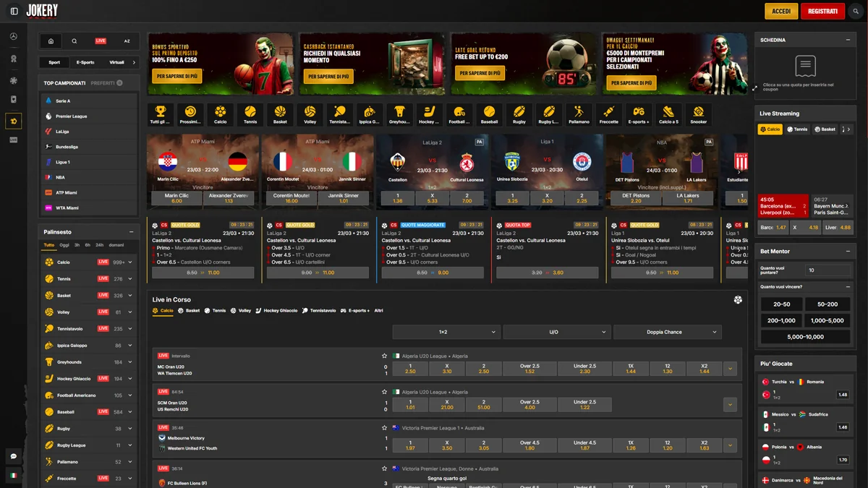Select the Tutti gli sport trophy icon
868x488 pixels.
click(x=161, y=114)
